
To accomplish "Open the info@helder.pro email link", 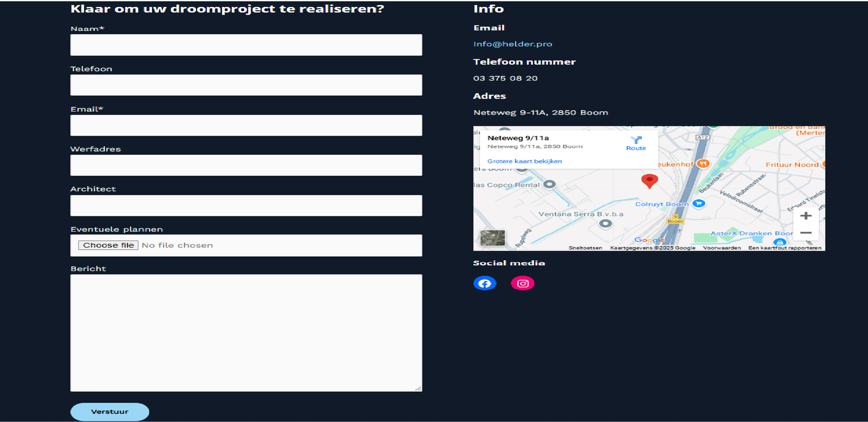I will click(513, 44).
